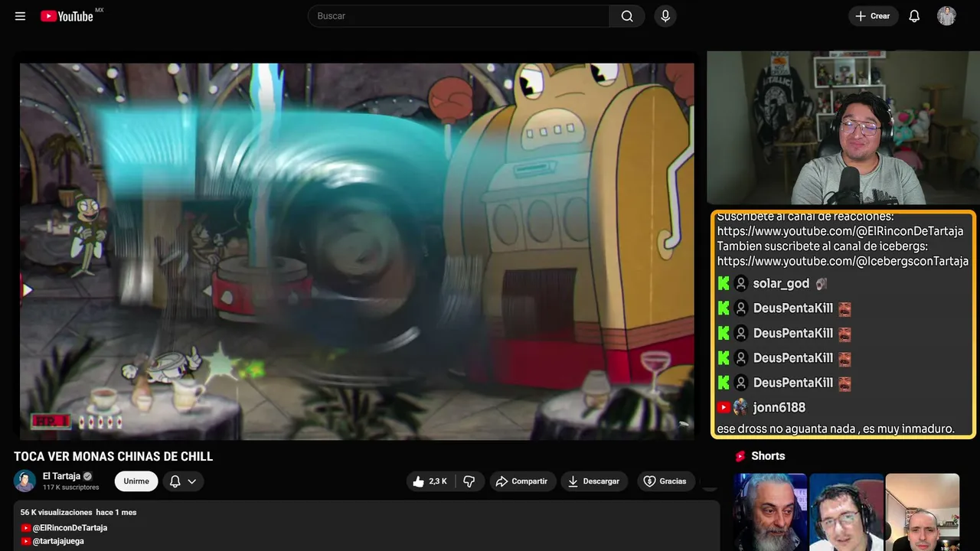Open the Short showing the bald man
The width and height of the screenshot is (980, 551).
tap(922, 512)
